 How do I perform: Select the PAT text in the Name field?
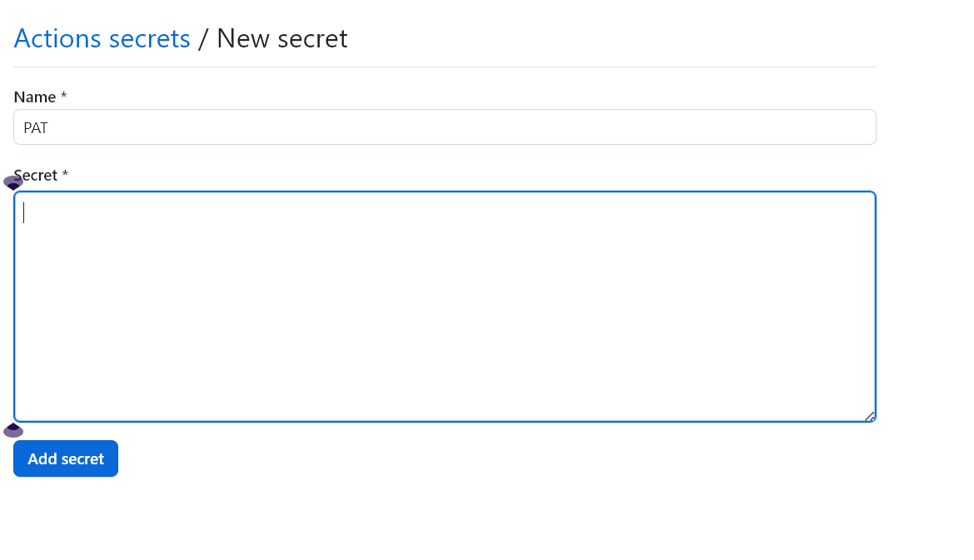[36, 127]
